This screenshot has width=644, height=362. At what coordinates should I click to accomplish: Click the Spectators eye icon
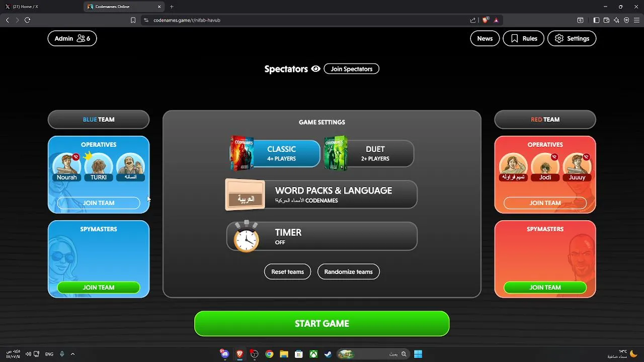[315, 69]
